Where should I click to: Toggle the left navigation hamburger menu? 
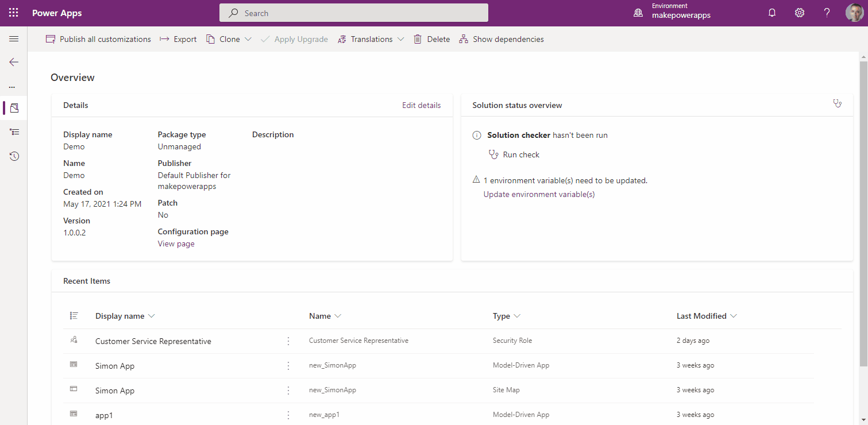pyautogui.click(x=14, y=39)
